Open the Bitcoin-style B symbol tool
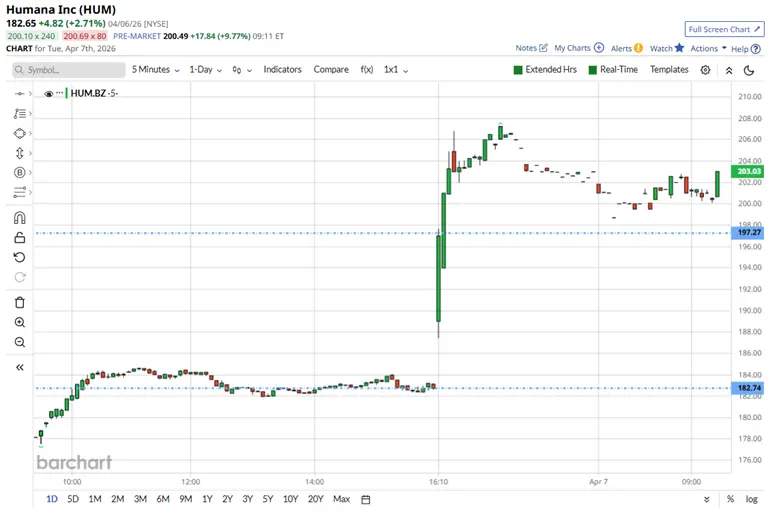Image resolution: width=779 pixels, height=520 pixels. pyautogui.click(x=19, y=172)
